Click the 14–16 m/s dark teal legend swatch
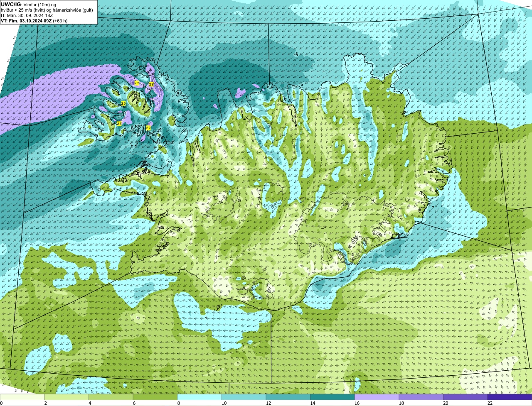 pyautogui.click(x=332, y=397)
